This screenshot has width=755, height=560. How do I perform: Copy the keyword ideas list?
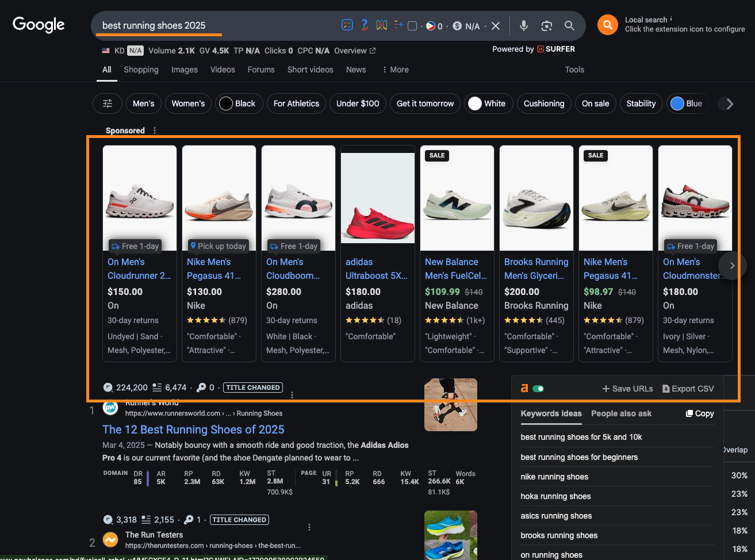[700, 413]
